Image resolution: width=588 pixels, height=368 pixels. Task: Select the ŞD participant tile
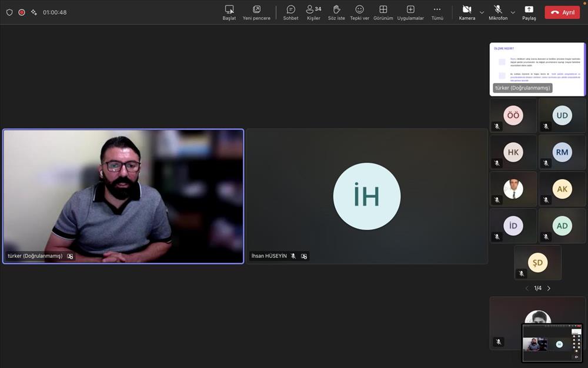point(538,263)
